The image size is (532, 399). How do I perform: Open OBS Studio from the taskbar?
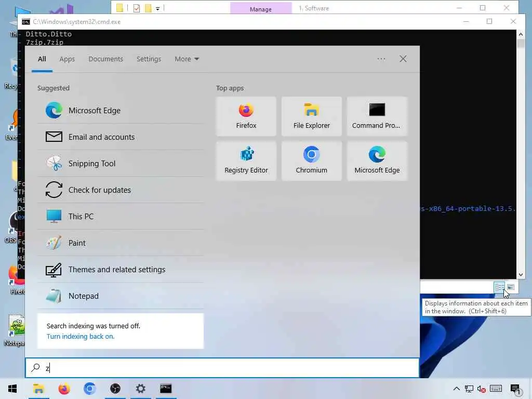click(115, 389)
